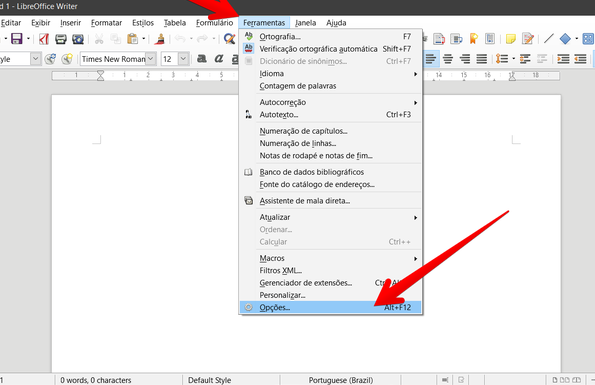
Task: Open Find and Replace magnifier icon
Action: point(229,39)
